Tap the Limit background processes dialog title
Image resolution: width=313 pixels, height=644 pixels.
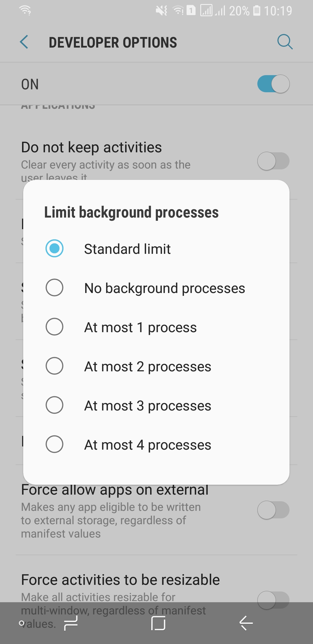pyautogui.click(x=131, y=212)
